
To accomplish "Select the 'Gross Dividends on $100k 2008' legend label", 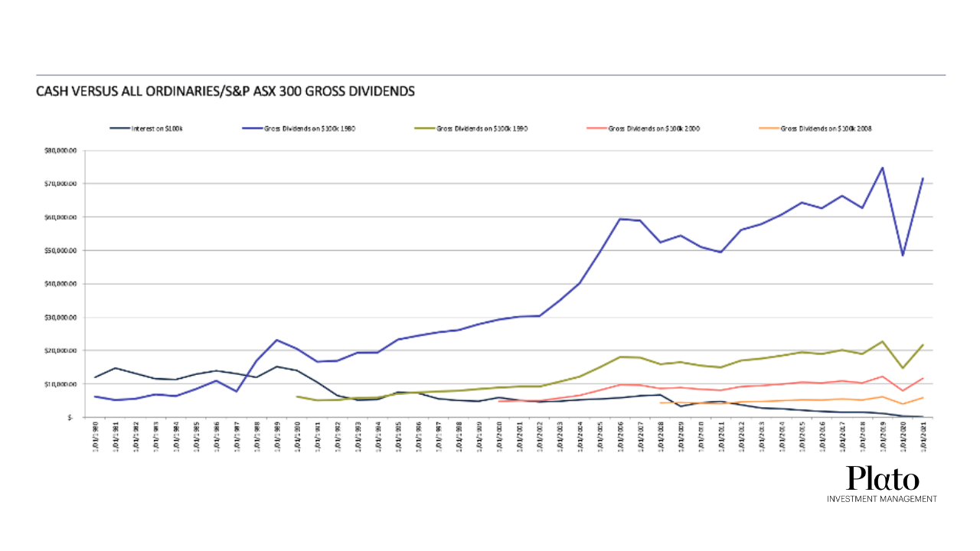I will (x=826, y=129).
